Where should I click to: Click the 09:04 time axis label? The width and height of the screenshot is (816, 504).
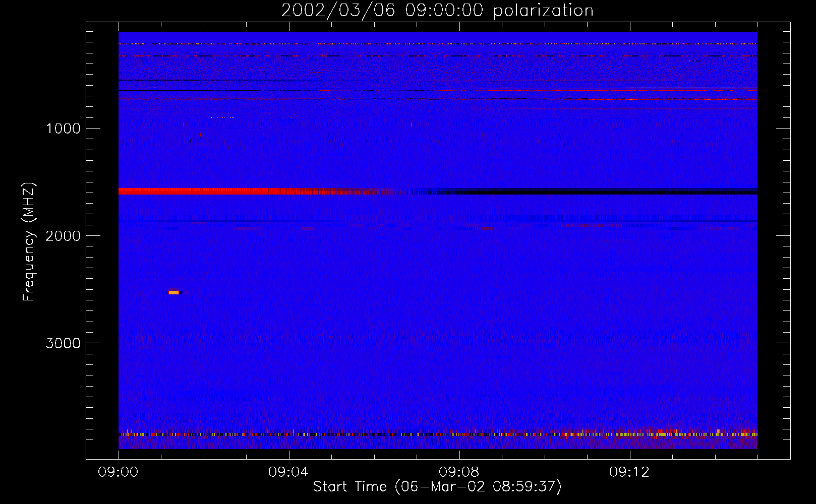pyautogui.click(x=288, y=472)
